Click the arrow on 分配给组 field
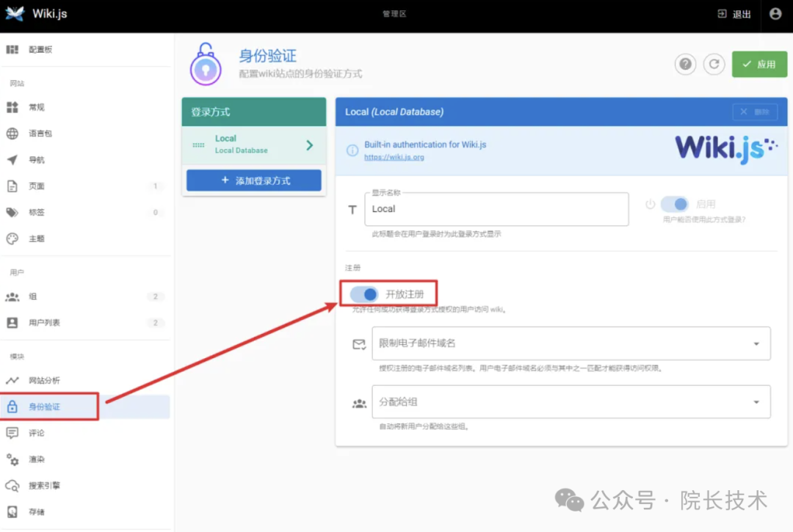 point(756,402)
